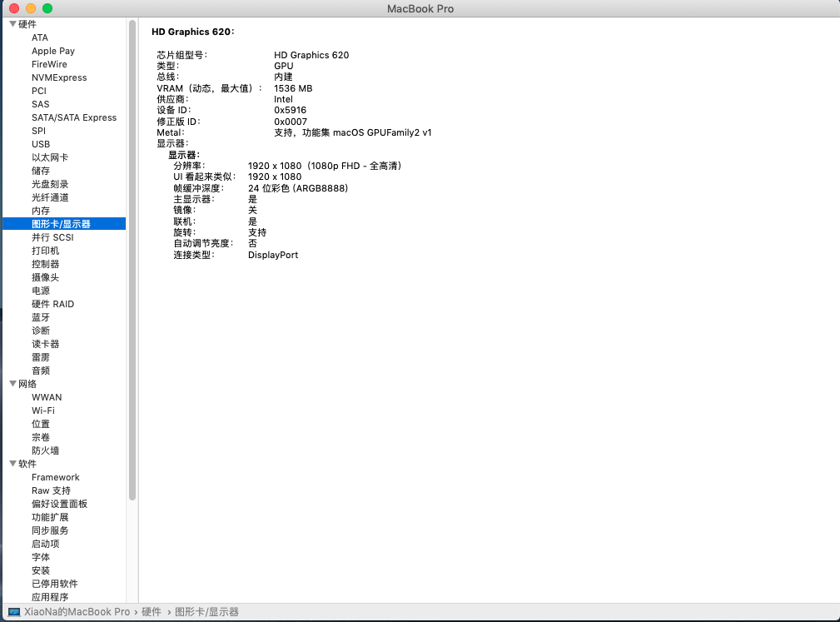This screenshot has height=622, width=840.
Task: Select WWAN under 网络
Action: (47, 397)
